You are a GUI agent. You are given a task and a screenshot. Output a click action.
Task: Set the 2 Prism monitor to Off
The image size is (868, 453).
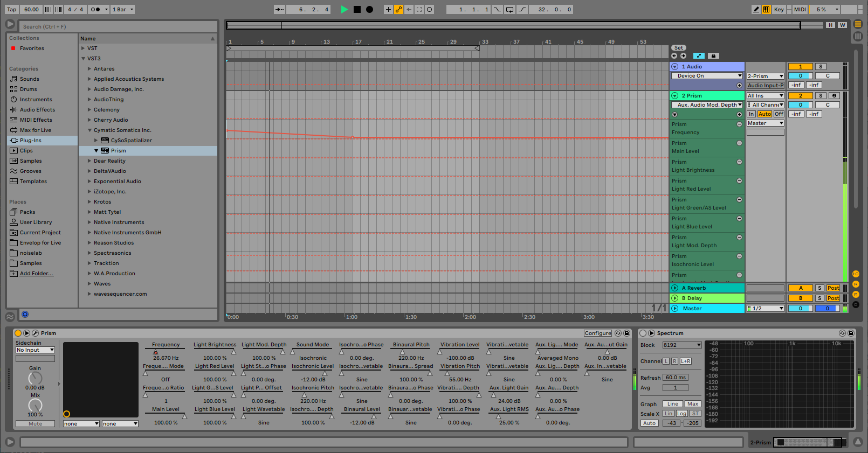pyautogui.click(x=779, y=114)
